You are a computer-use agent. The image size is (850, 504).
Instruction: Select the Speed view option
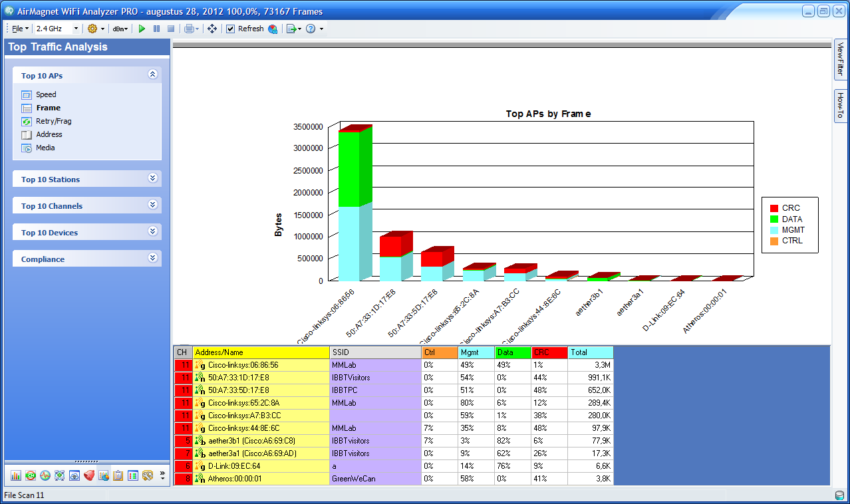pos(46,94)
